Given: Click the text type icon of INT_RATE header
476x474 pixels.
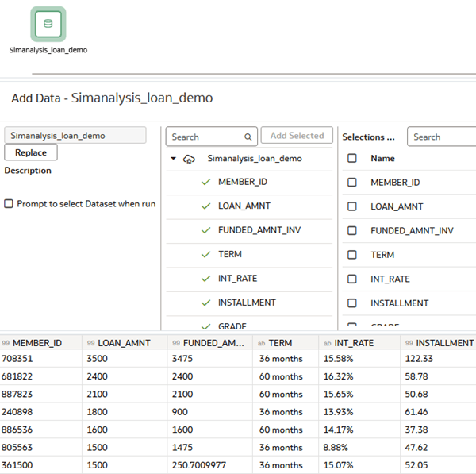Looking at the screenshot, I should [x=327, y=343].
